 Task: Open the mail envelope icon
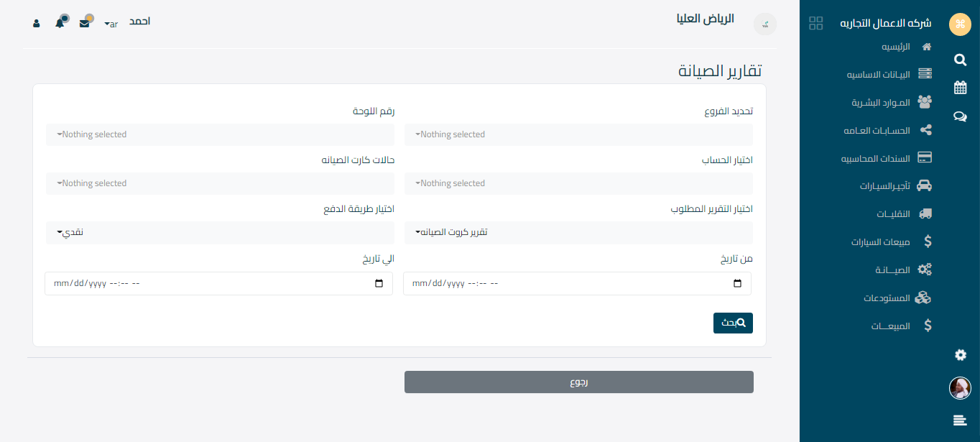85,23
